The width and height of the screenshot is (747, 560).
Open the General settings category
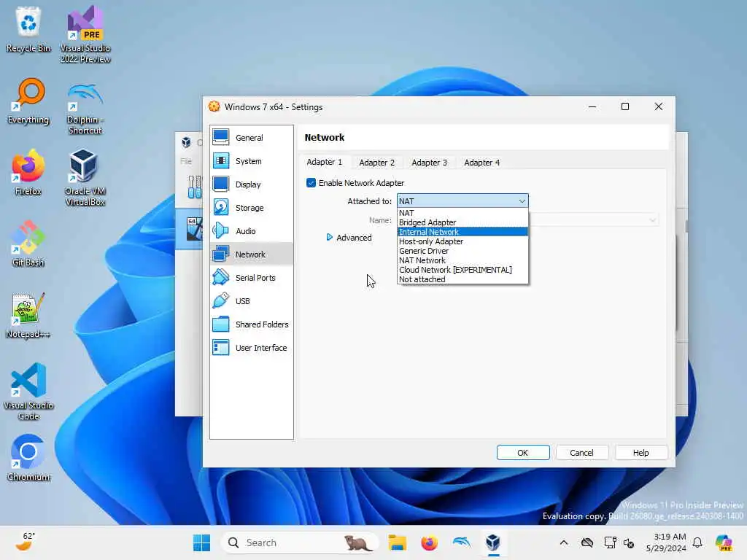coord(251,138)
